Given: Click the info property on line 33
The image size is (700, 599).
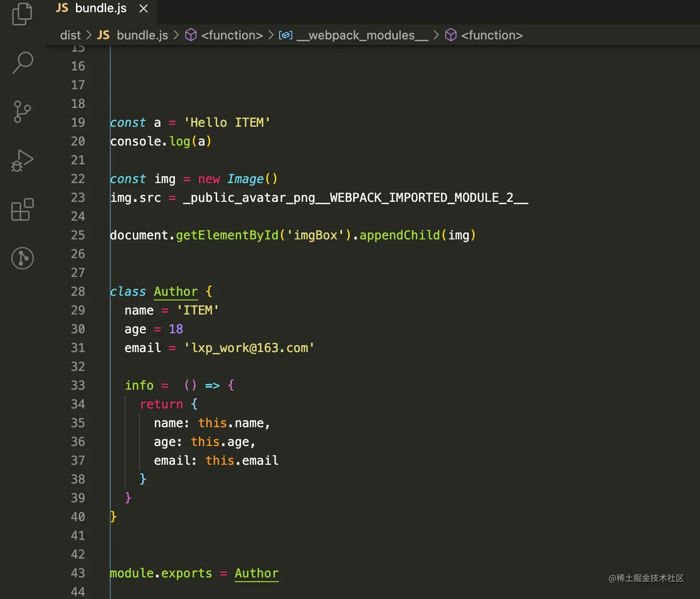Looking at the screenshot, I should point(139,385).
